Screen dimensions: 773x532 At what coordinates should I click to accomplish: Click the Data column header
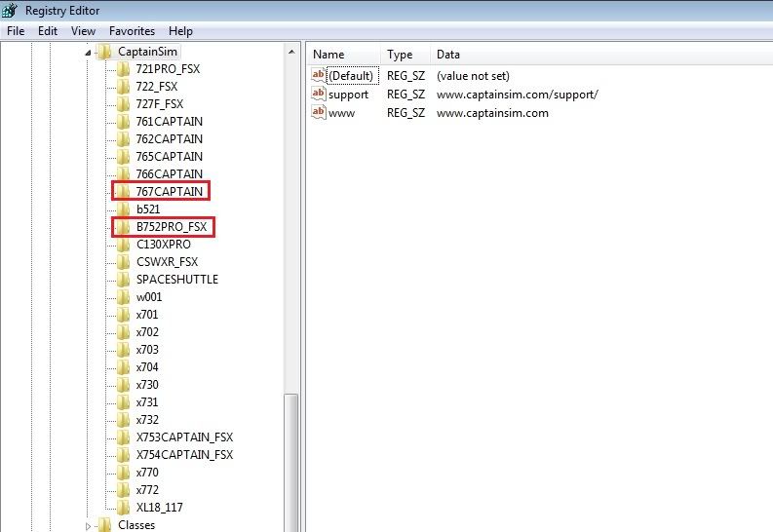tap(448, 55)
